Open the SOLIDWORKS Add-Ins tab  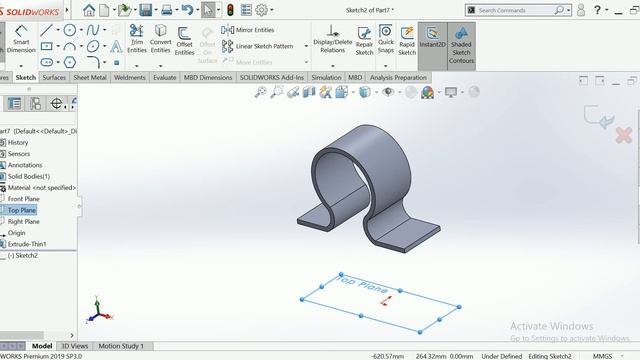point(272,78)
